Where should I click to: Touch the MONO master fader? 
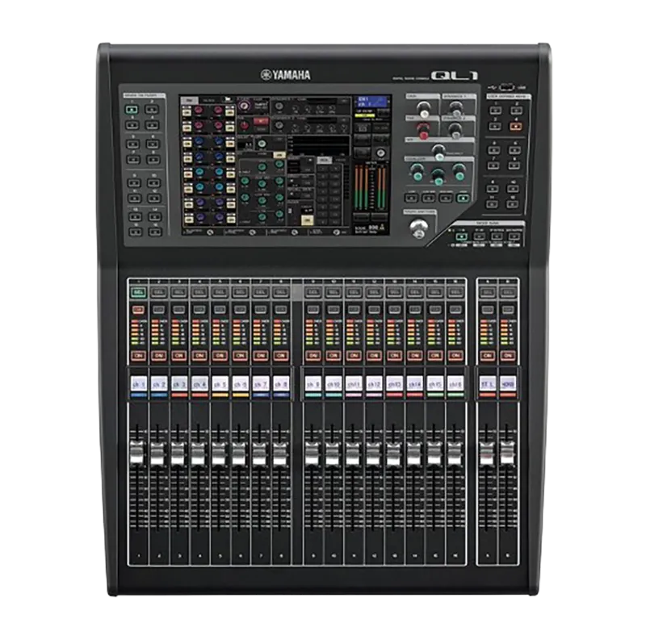(507, 454)
